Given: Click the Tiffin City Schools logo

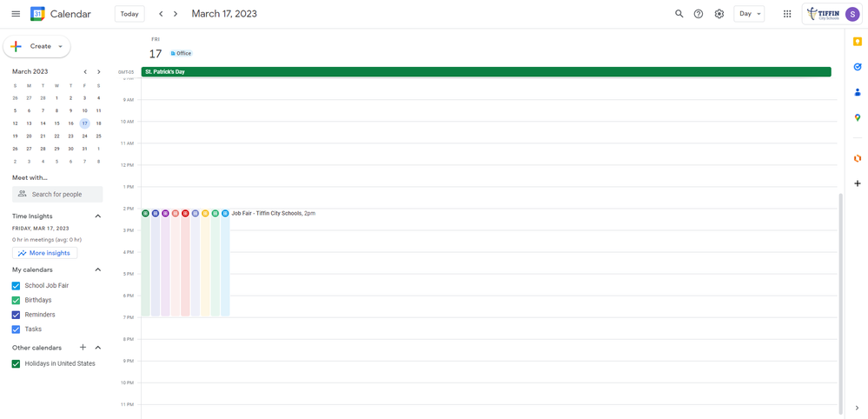Looking at the screenshot, I should [824, 14].
